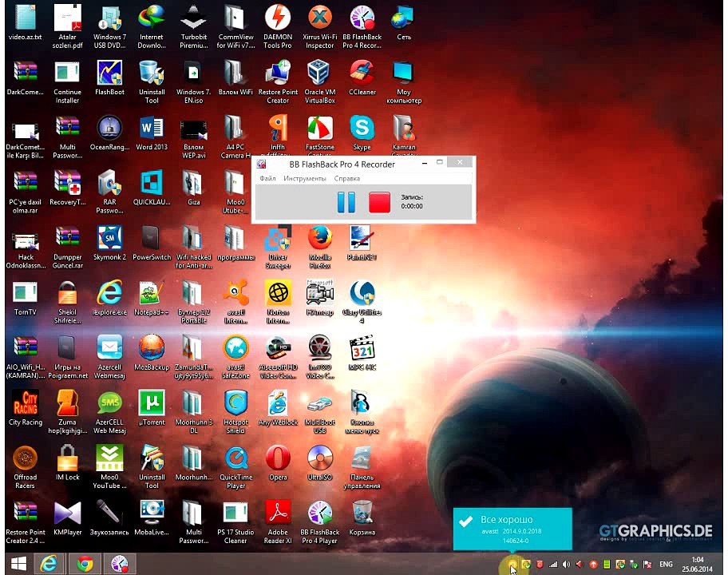Select the Atalar sozleri.pdf file
Screen dimensions: 728x575
pos(67,27)
